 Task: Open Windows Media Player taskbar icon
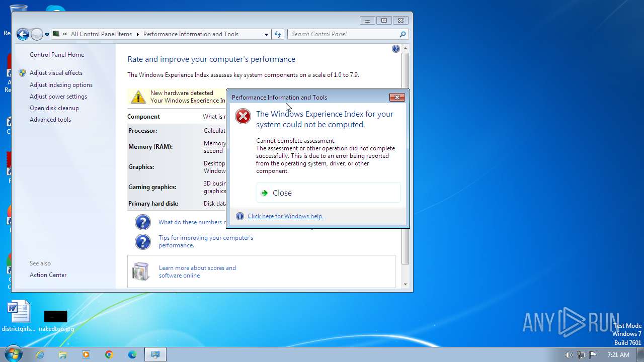pos(86,354)
